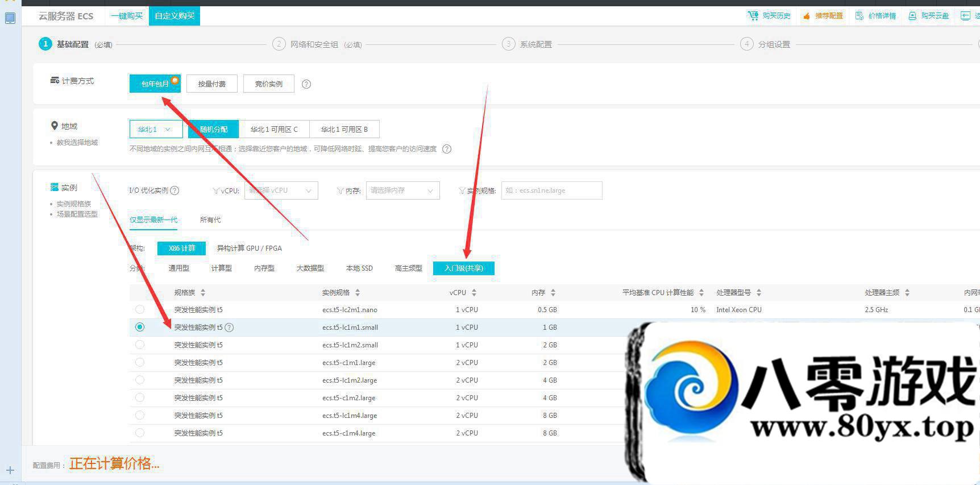The height and width of the screenshot is (485, 980).
Task: Choose 高主频型 category
Action: pos(409,268)
